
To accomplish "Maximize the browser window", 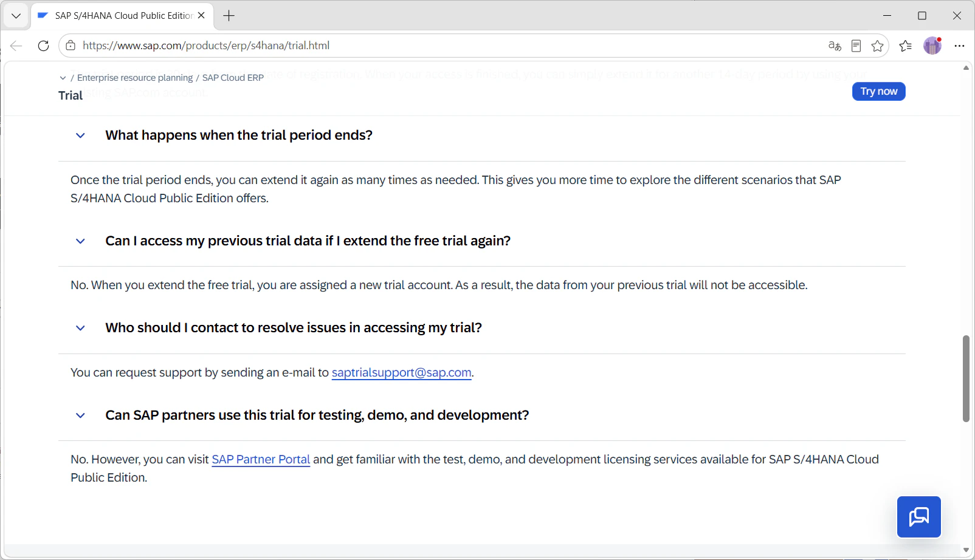I will point(922,16).
